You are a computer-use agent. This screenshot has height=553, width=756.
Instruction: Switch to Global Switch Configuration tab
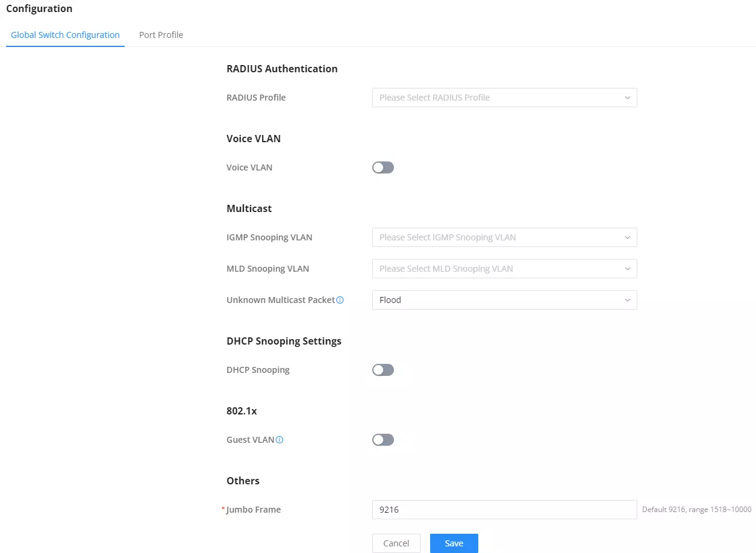pyautogui.click(x=65, y=35)
